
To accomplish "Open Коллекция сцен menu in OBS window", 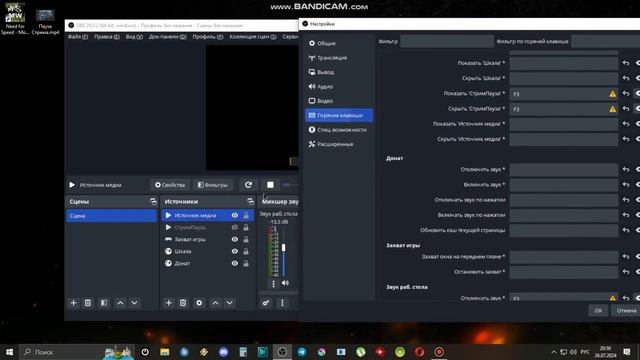I will pos(253,37).
